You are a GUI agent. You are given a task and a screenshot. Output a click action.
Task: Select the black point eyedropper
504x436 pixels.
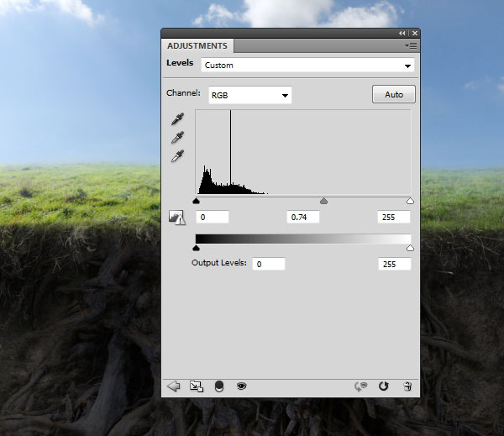(177, 118)
